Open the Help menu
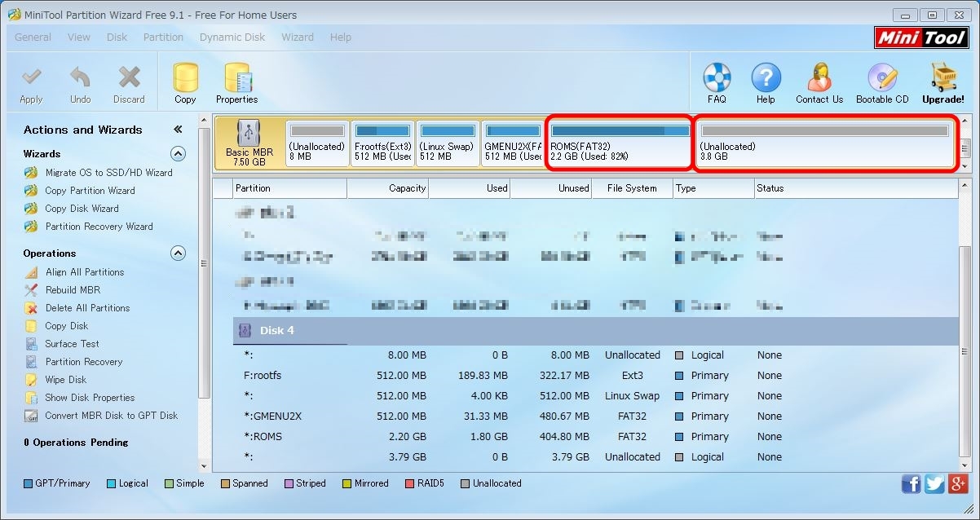Screen dimensions: 980x520 pos(341,37)
